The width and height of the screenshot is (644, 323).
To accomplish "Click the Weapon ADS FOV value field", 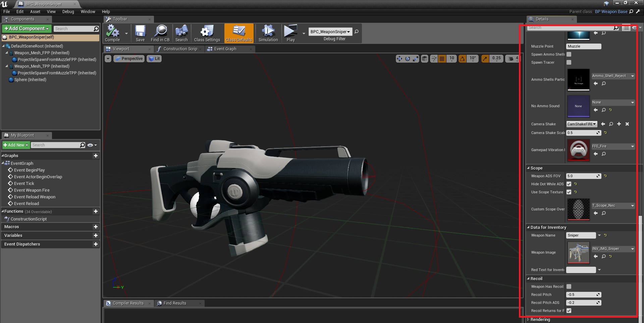I will tap(582, 176).
